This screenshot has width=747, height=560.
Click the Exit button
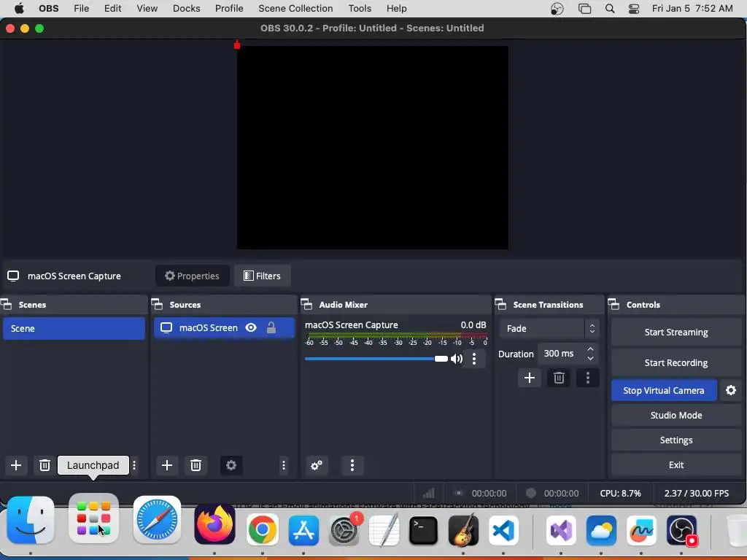[x=676, y=464]
